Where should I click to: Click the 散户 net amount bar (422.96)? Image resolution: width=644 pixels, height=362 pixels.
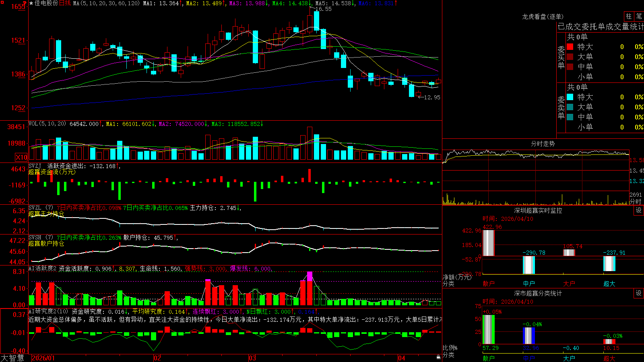pyautogui.click(x=489, y=243)
